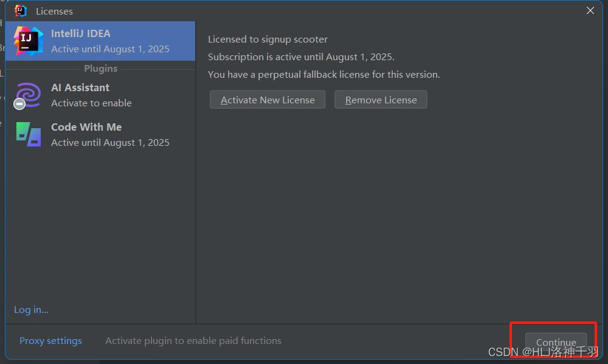The image size is (608, 364).
Task: Click the Remove License button
Action: 381,100
